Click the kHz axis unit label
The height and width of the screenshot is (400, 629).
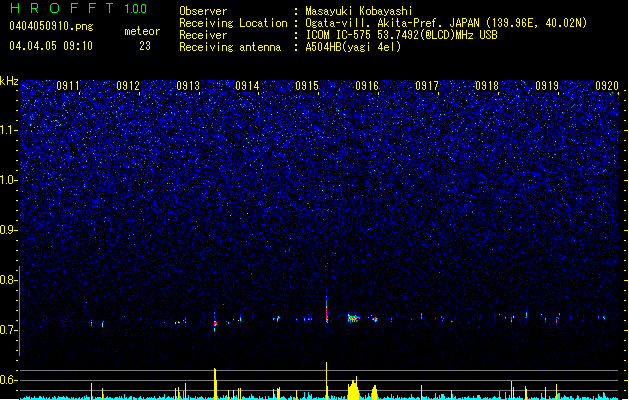click(x=9, y=81)
